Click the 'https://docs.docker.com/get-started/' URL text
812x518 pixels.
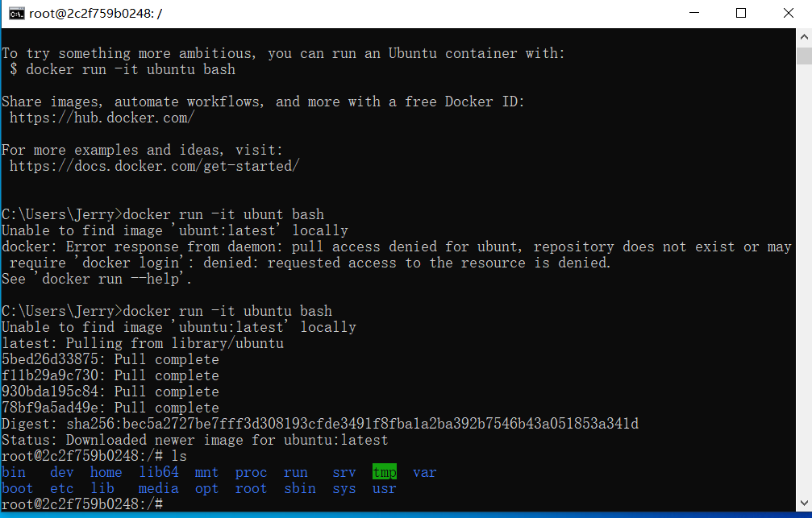coord(154,166)
